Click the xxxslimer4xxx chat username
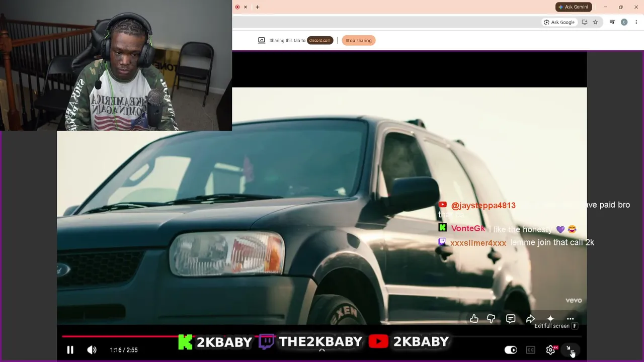The height and width of the screenshot is (362, 644). pos(478,243)
